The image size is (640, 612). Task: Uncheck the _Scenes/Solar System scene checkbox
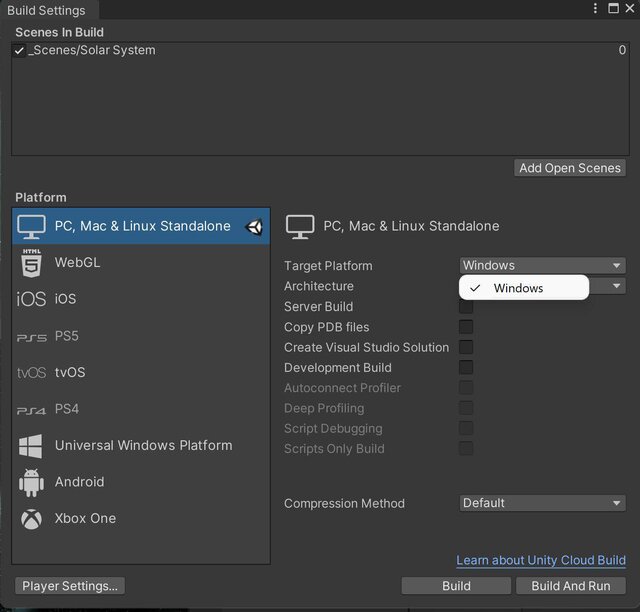click(19, 51)
